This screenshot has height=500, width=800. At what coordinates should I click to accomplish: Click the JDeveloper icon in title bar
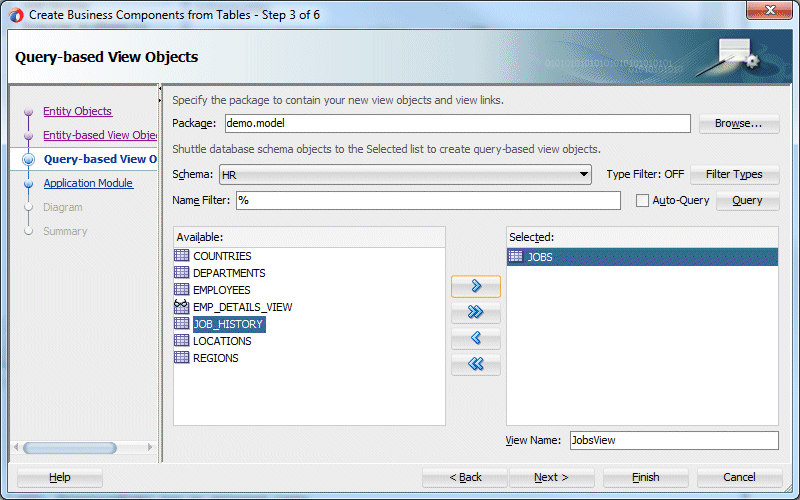[x=16, y=15]
